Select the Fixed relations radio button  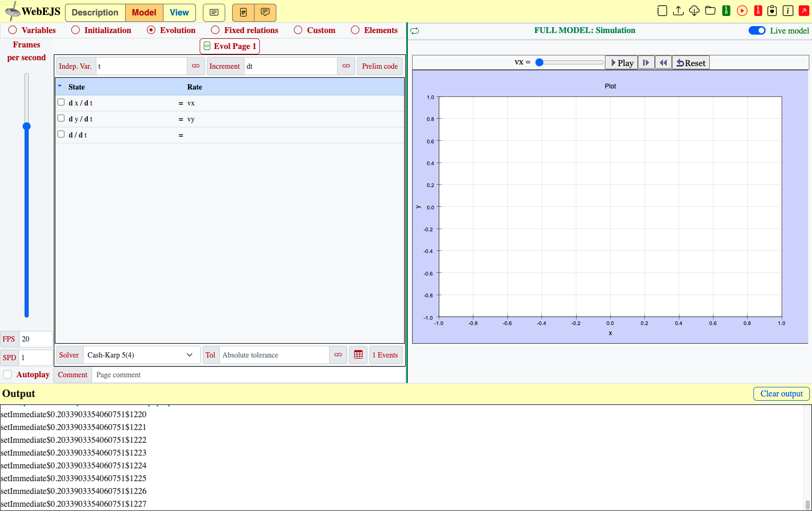tap(215, 30)
